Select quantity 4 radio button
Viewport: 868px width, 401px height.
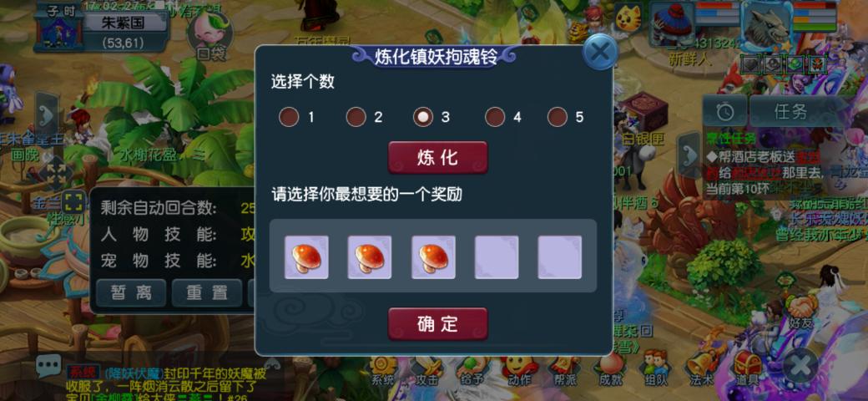(494, 117)
